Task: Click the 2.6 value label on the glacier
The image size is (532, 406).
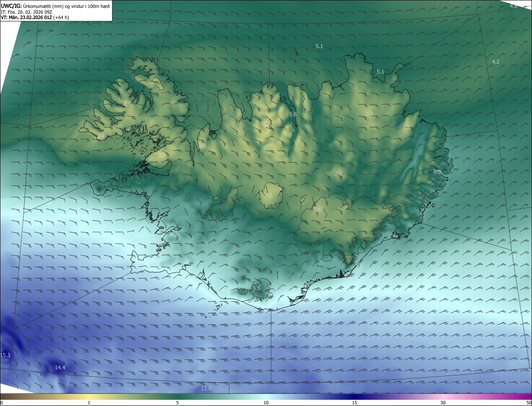Action: pyautogui.click(x=318, y=210)
